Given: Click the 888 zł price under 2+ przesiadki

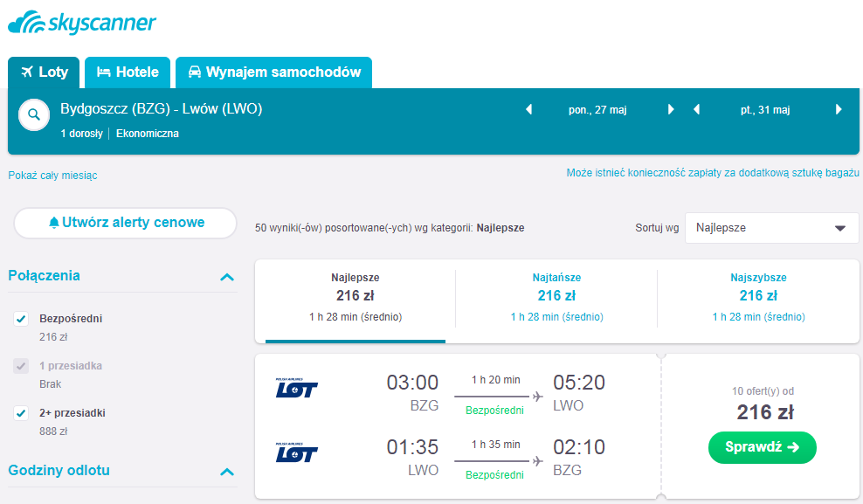Looking at the screenshot, I should click(53, 432).
